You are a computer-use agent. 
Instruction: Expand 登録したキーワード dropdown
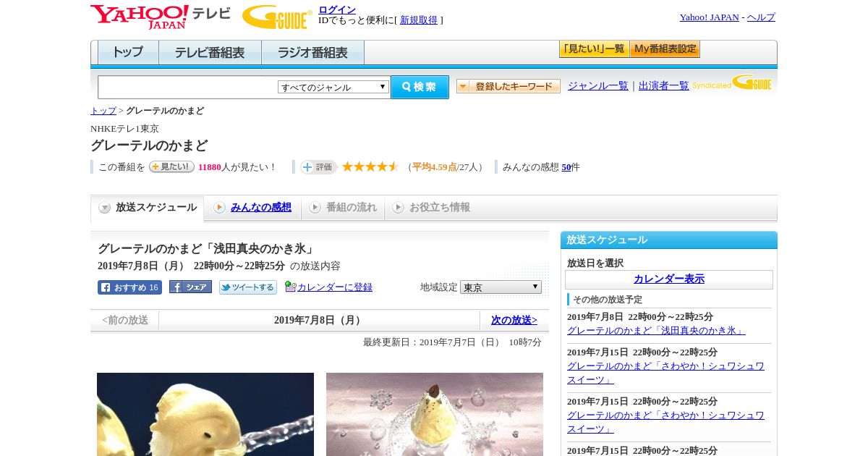509,86
